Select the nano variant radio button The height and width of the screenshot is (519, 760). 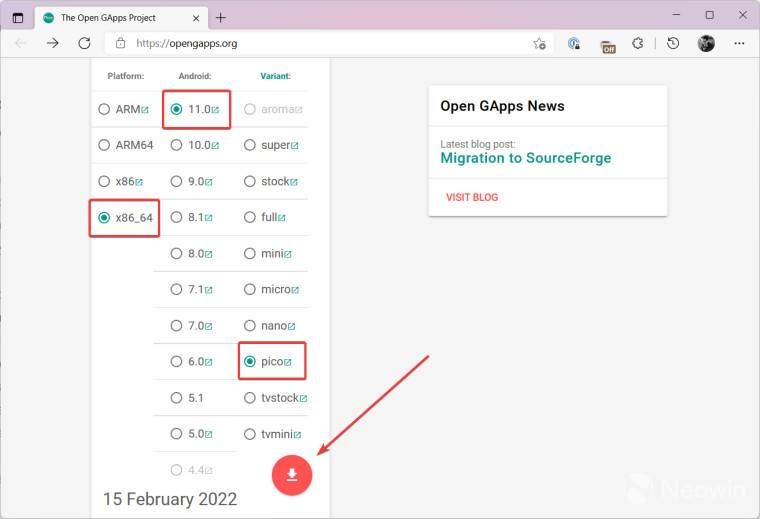250,326
